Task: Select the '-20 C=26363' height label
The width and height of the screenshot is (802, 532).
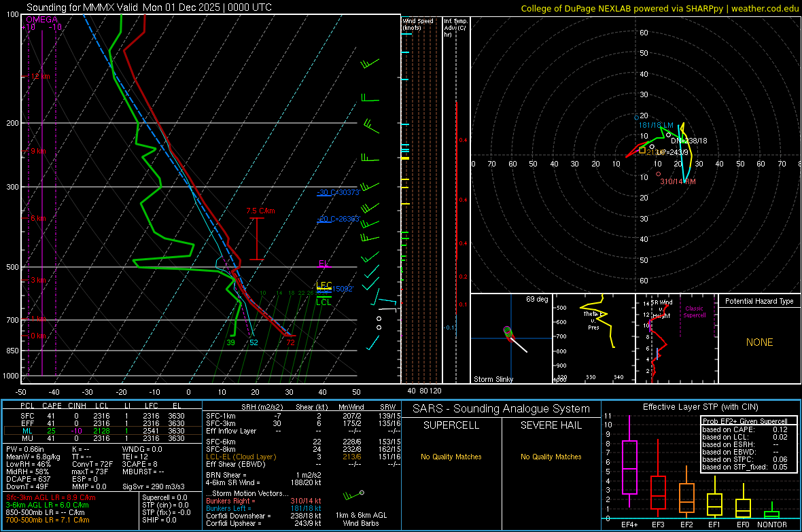Action: pyautogui.click(x=338, y=219)
